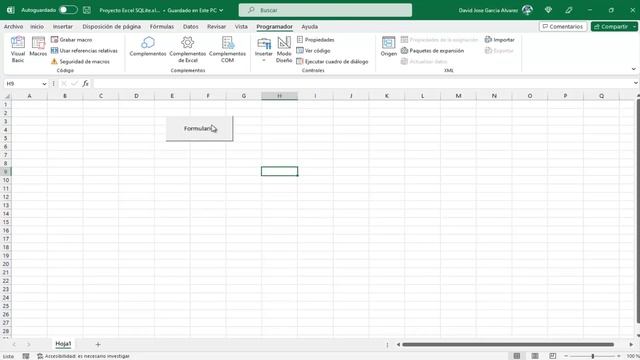Open the Comentarios pane
This screenshot has width=640, height=360.
tap(563, 27)
